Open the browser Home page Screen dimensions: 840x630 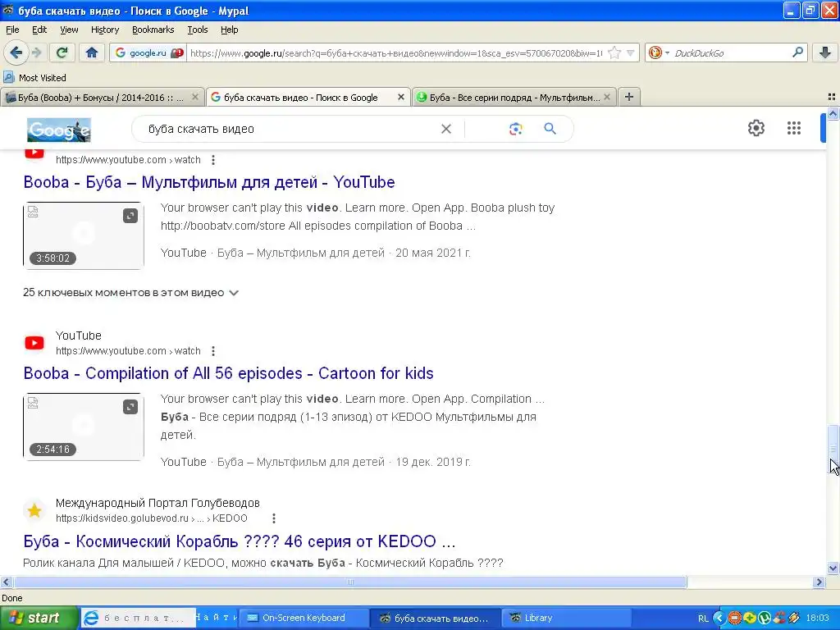coord(92,52)
